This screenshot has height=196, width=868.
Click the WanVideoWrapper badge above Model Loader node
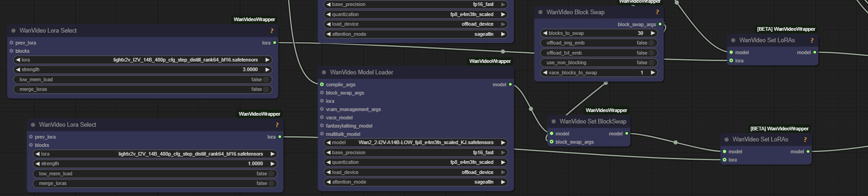coord(490,61)
